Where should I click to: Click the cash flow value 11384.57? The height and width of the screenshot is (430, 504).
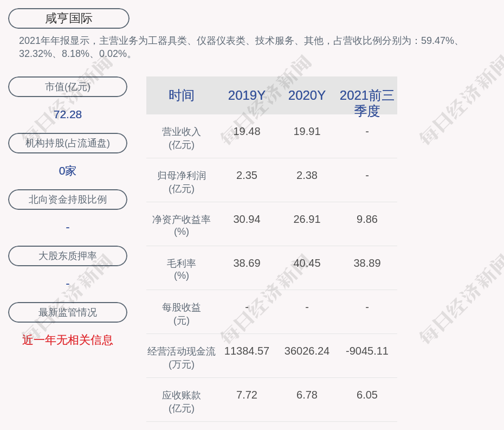(247, 351)
